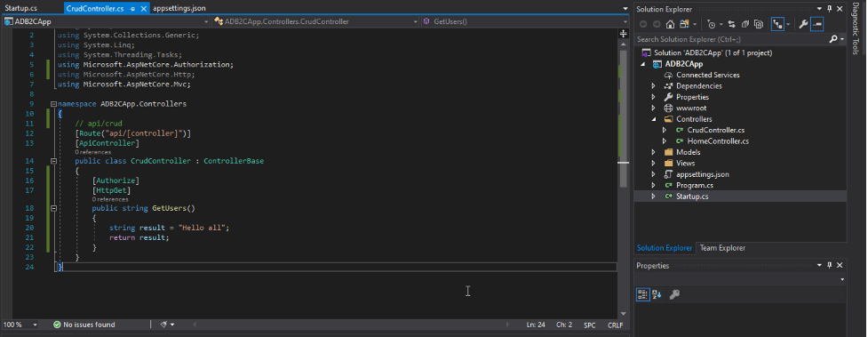The height and width of the screenshot is (337, 868).
Task: Pin the Solution Explorer panel
Action: point(829,9)
